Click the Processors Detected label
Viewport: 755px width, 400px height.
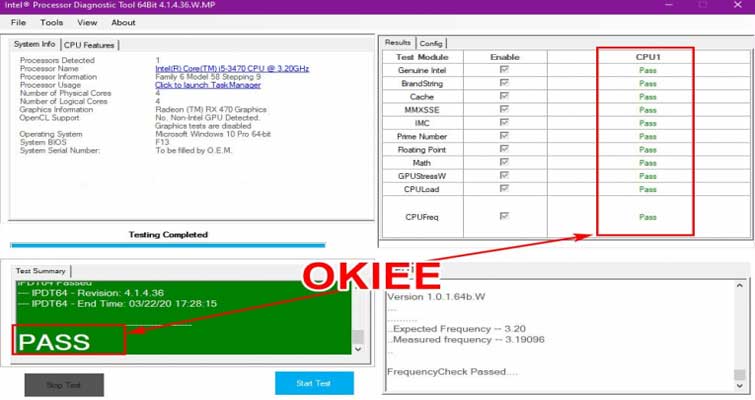[x=57, y=61]
